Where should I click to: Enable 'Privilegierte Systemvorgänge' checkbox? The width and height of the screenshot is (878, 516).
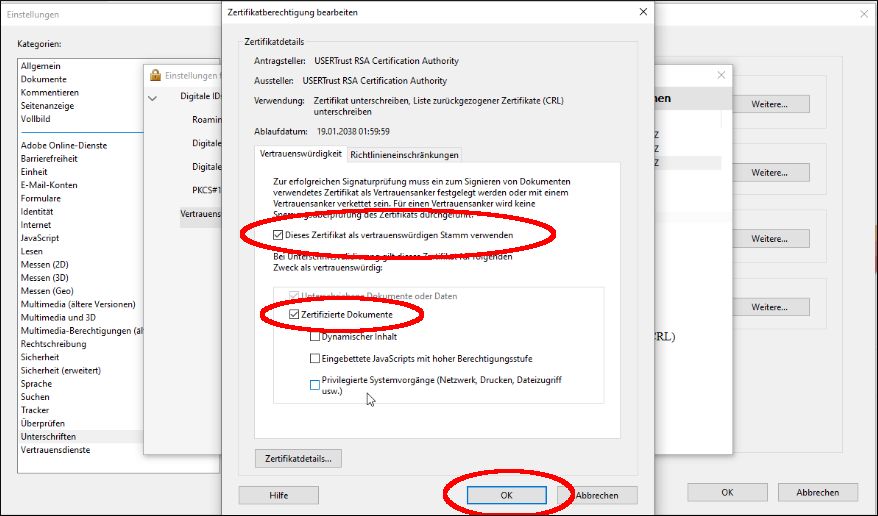pos(315,385)
